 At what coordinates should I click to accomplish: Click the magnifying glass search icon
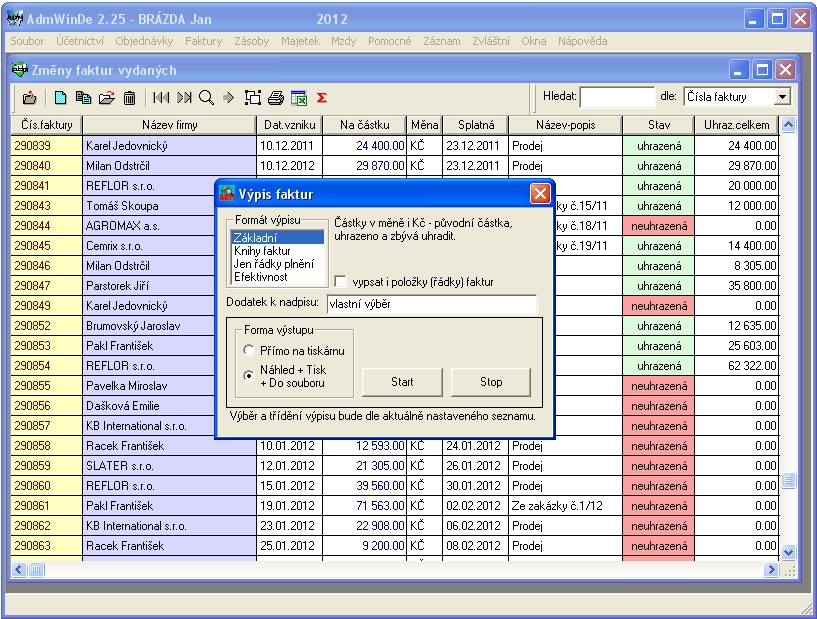click(x=206, y=97)
